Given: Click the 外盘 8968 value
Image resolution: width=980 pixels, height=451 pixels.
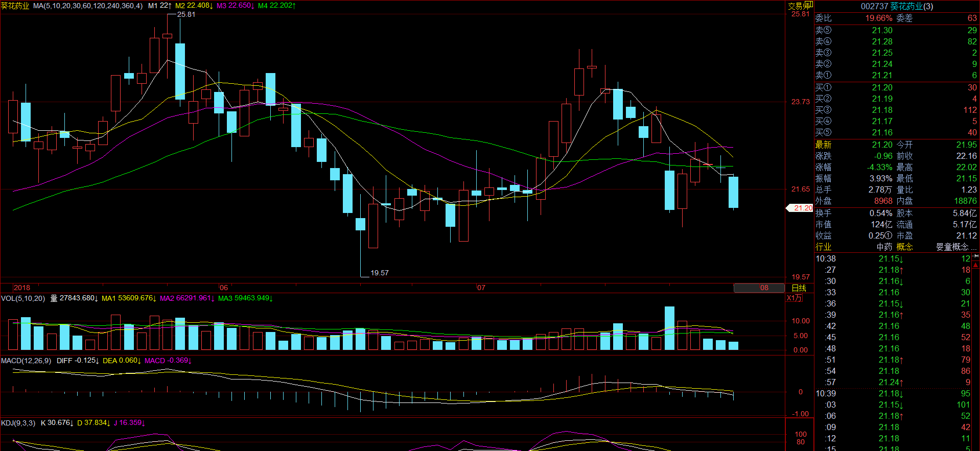Looking at the screenshot, I should 883,201.
